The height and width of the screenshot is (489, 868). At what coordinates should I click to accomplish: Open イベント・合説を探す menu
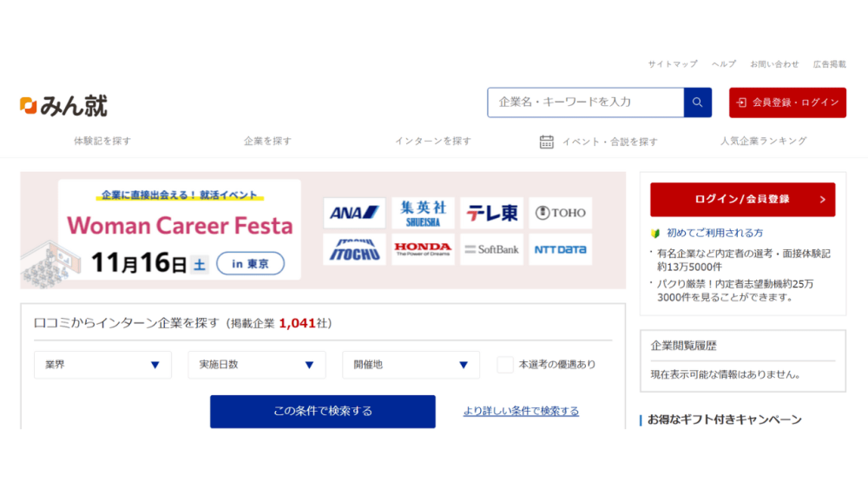coord(610,142)
